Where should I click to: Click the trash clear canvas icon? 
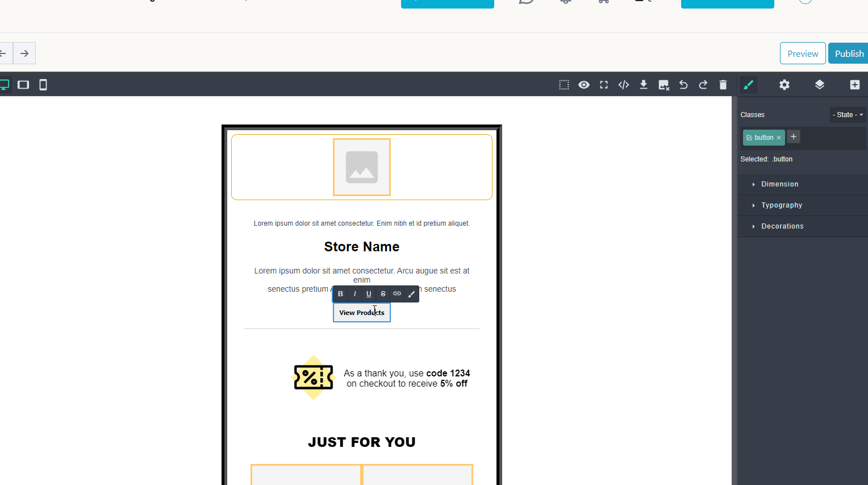pyautogui.click(x=723, y=85)
